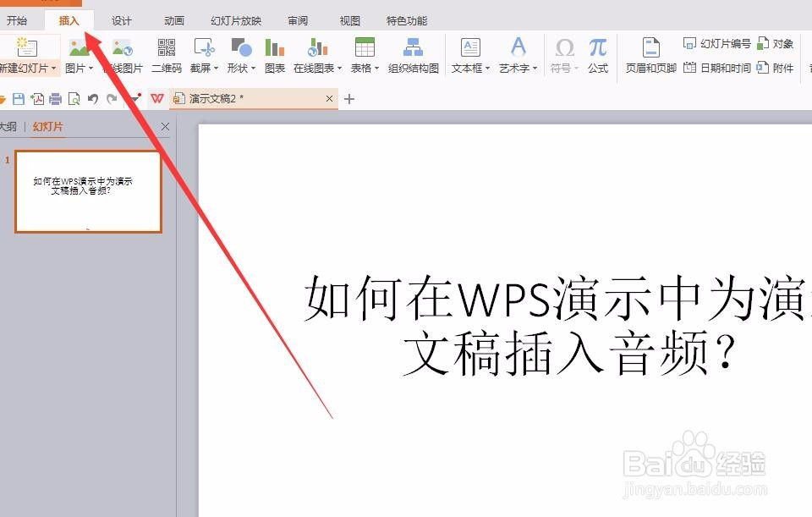Select slide 1 thumbnail in the slide panel
Screen dimensions: 812x517
[x=88, y=190]
